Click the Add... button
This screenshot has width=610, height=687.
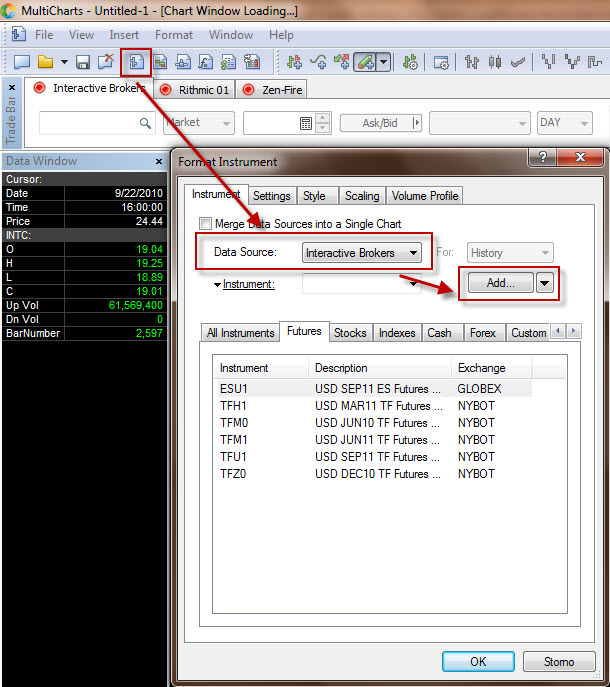pyautogui.click(x=501, y=283)
